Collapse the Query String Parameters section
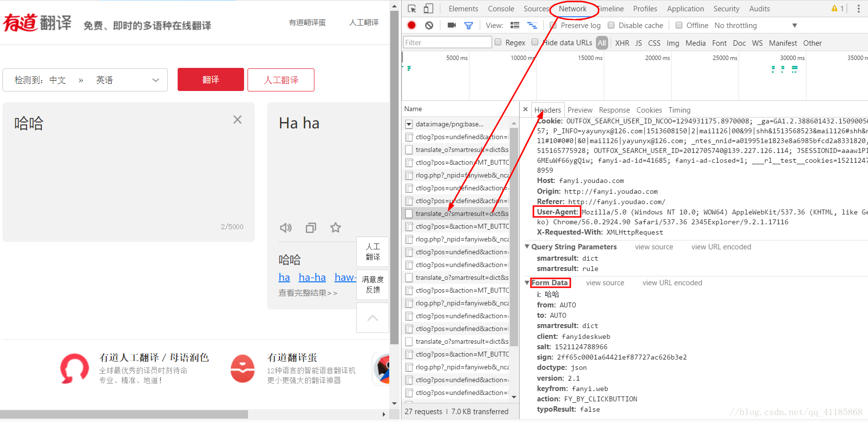 coord(527,246)
